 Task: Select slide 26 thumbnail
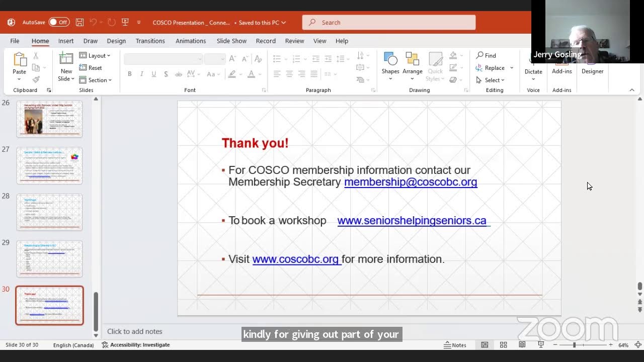49,119
